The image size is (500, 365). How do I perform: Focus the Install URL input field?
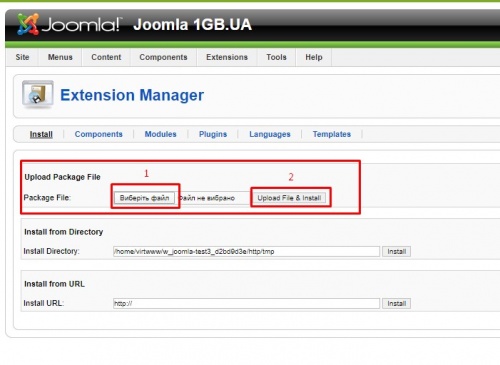click(246, 303)
